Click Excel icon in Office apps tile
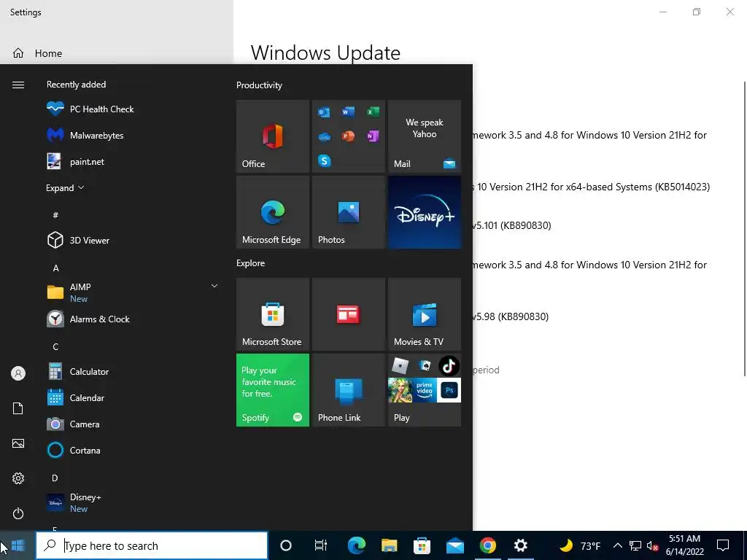The image size is (747, 560). click(373, 112)
